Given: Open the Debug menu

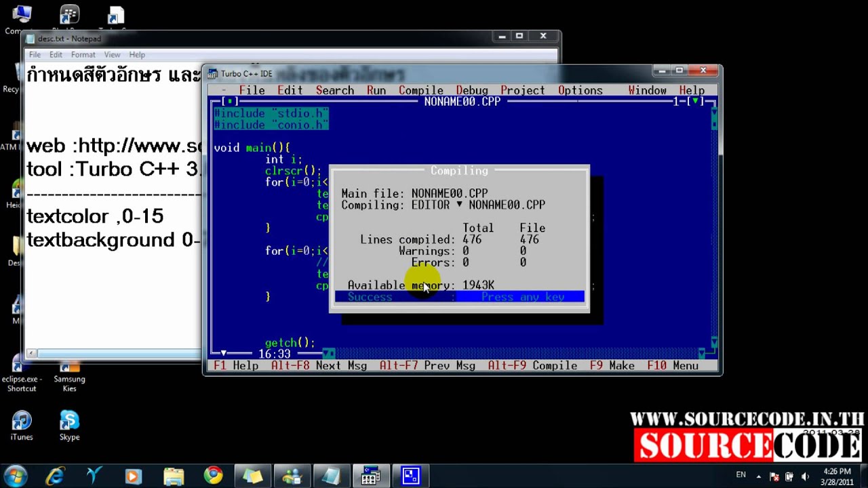Looking at the screenshot, I should pos(472,90).
